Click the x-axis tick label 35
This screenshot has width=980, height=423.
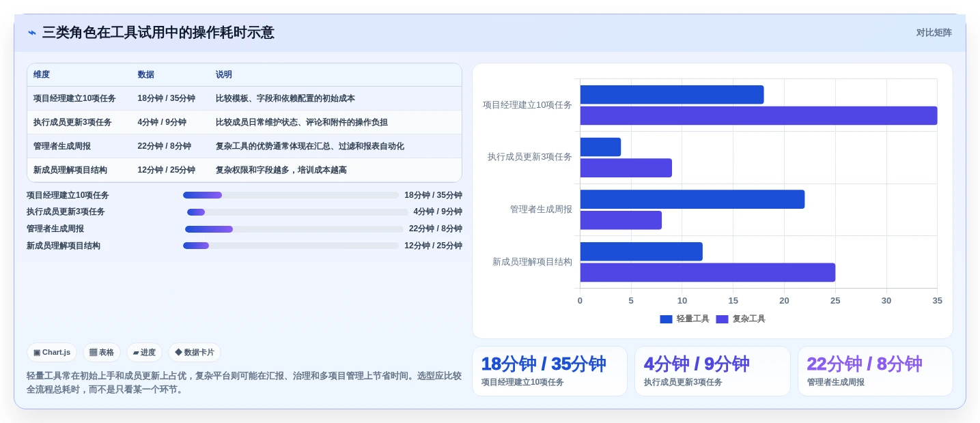click(x=937, y=301)
